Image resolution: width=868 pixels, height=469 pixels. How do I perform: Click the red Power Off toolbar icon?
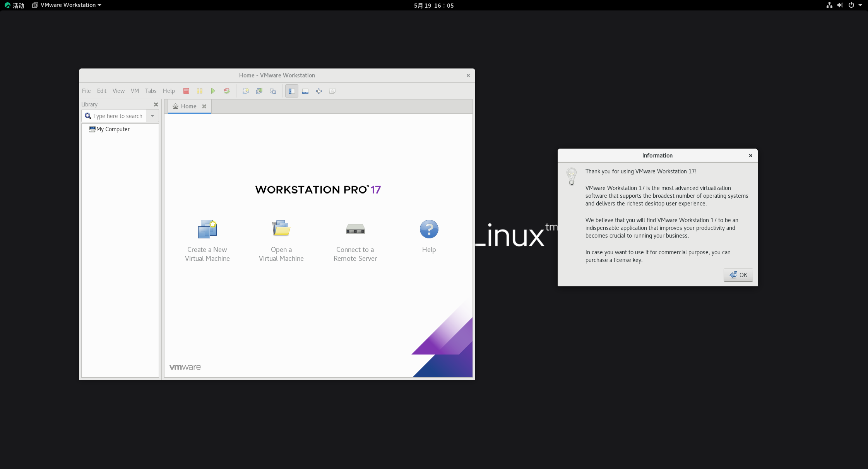click(x=186, y=91)
